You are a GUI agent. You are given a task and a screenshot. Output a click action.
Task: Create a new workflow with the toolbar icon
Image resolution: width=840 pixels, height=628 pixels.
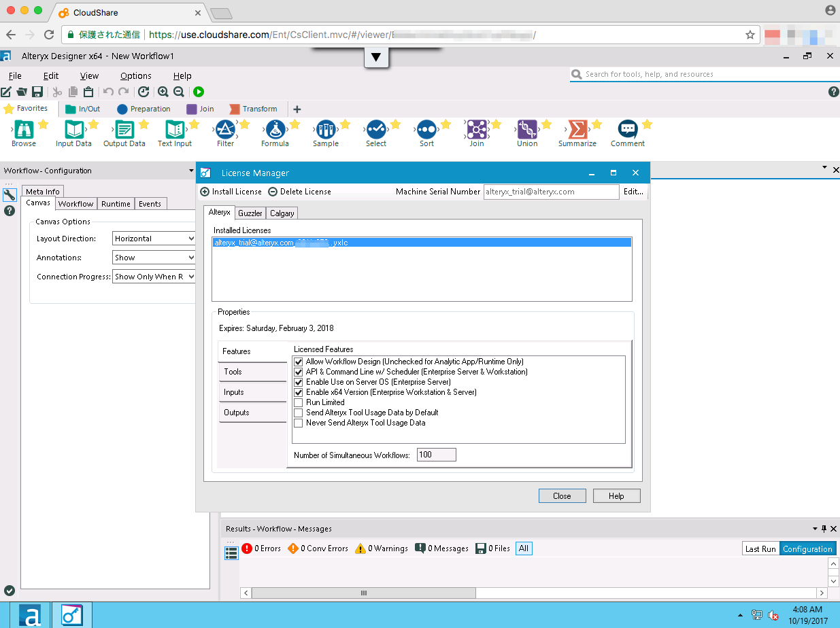(6, 92)
